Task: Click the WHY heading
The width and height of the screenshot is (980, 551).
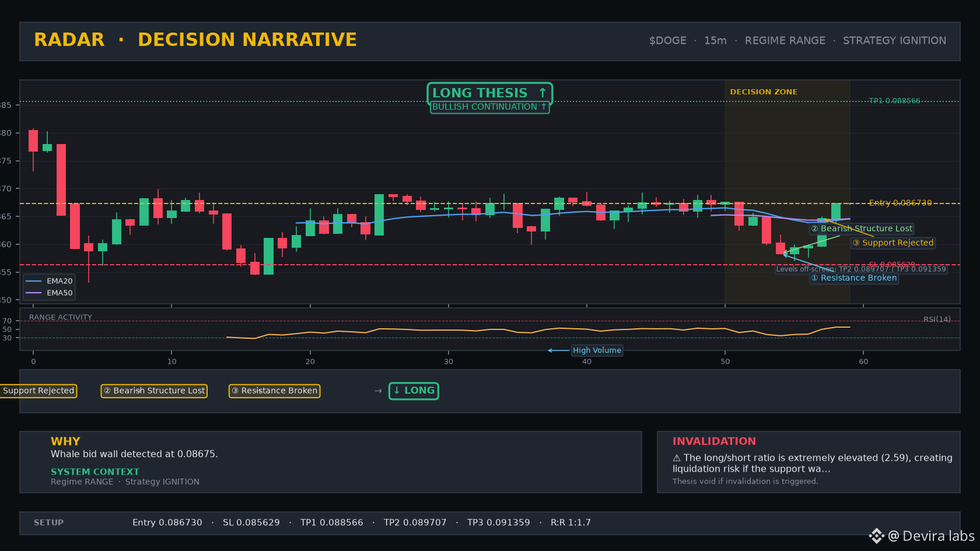Action: click(x=65, y=441)
